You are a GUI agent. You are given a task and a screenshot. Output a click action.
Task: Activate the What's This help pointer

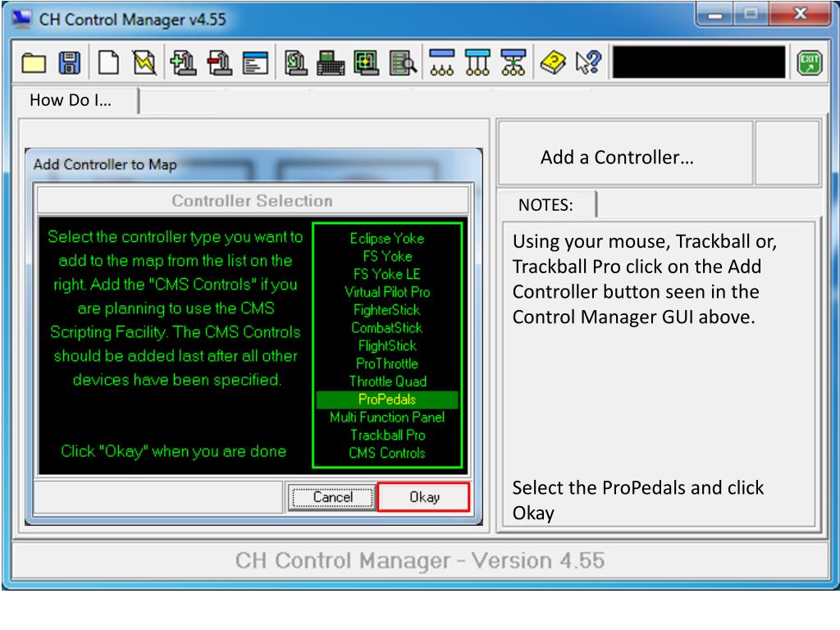[589, 62]
